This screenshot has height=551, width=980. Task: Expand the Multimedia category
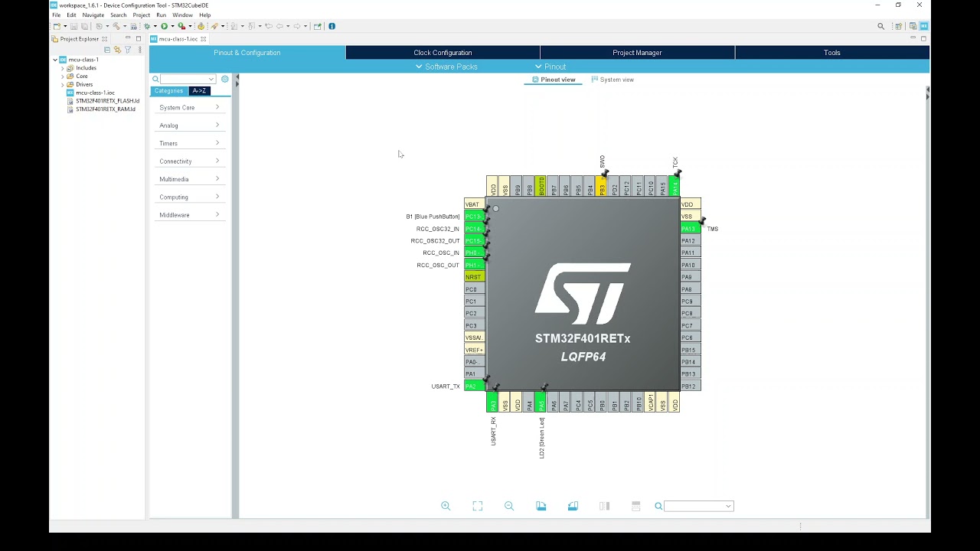(x=190, y=179)
